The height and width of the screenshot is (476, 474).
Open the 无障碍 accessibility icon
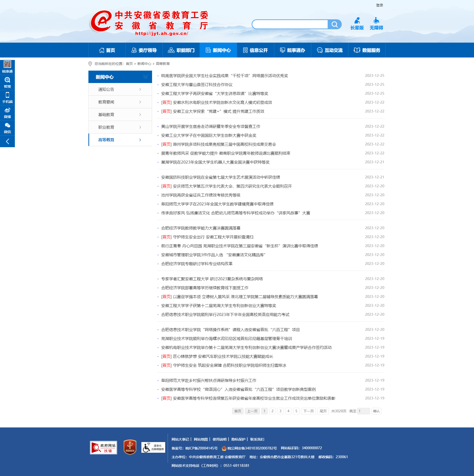[376, 24]
